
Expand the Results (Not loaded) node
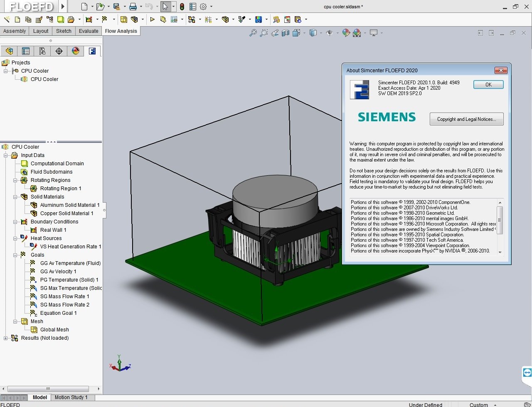[x=6, y=338]
